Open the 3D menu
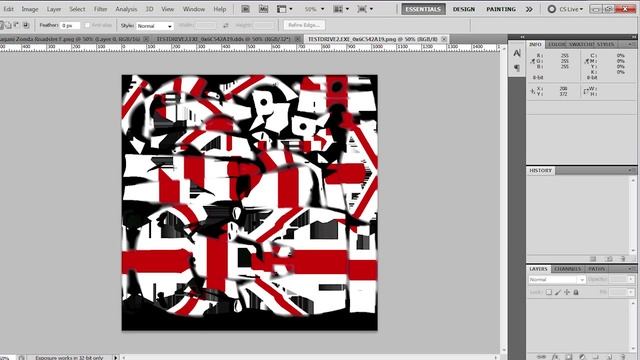The image size is (640, 360). tap(149, 9)
